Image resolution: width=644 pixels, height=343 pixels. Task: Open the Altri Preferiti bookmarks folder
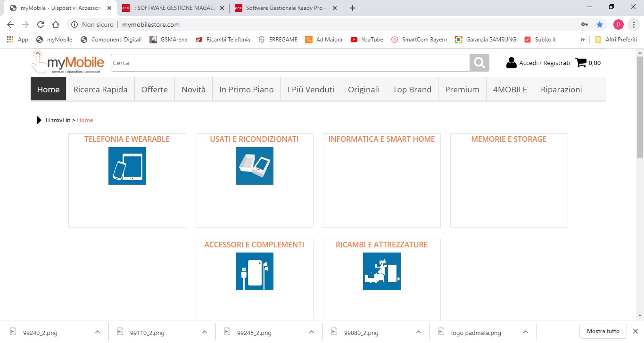616,40
